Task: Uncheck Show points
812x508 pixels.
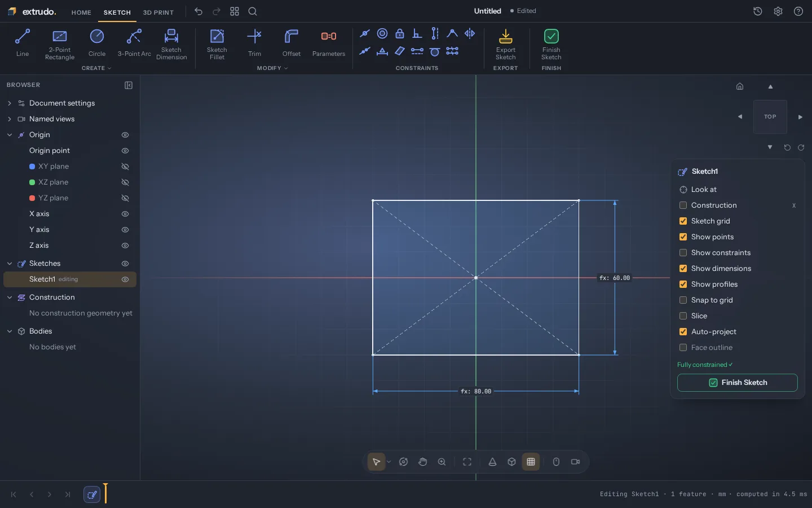Action: coord(683,237)
